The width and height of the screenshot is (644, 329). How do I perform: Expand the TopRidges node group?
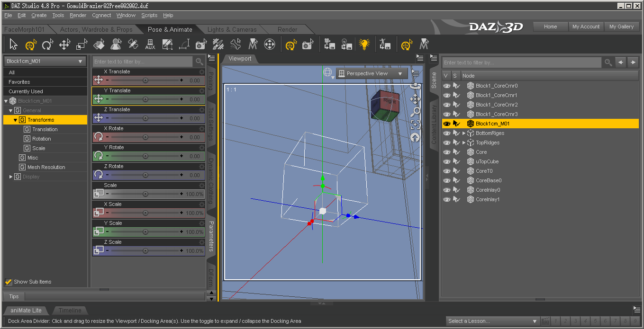click(464, 142)
